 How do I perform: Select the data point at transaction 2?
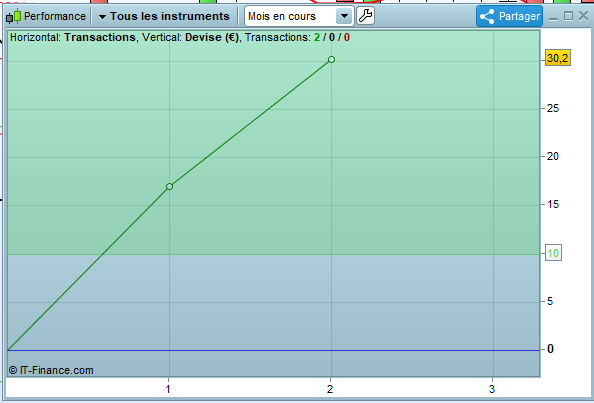331,59
